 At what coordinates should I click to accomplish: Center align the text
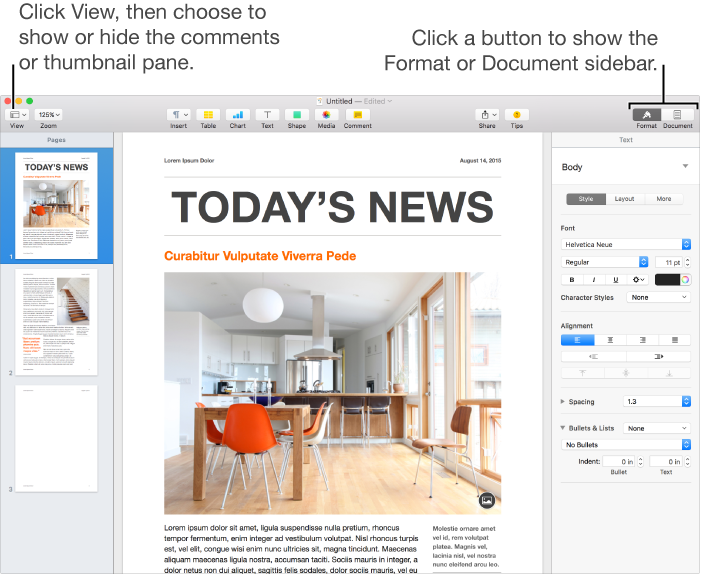click(x=610, y=340)
